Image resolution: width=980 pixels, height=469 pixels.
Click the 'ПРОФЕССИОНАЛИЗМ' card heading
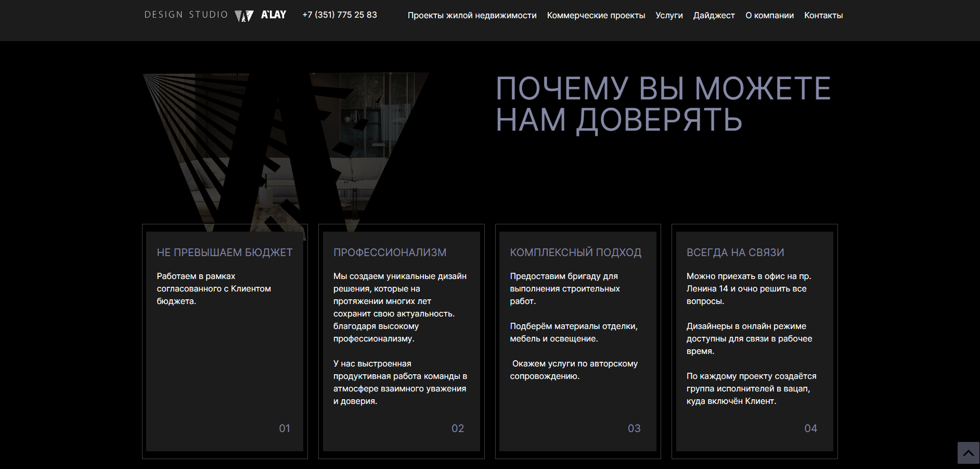coord(390,252)
